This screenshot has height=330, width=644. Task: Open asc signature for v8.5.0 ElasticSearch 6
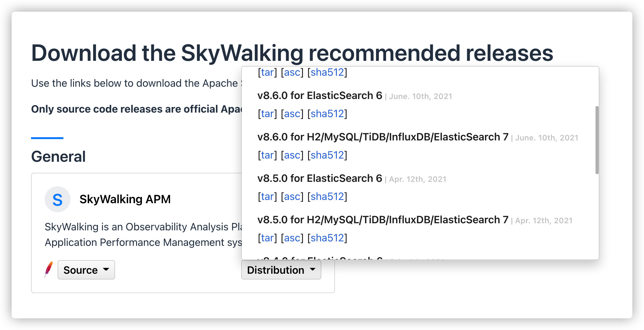coord(292,196)
